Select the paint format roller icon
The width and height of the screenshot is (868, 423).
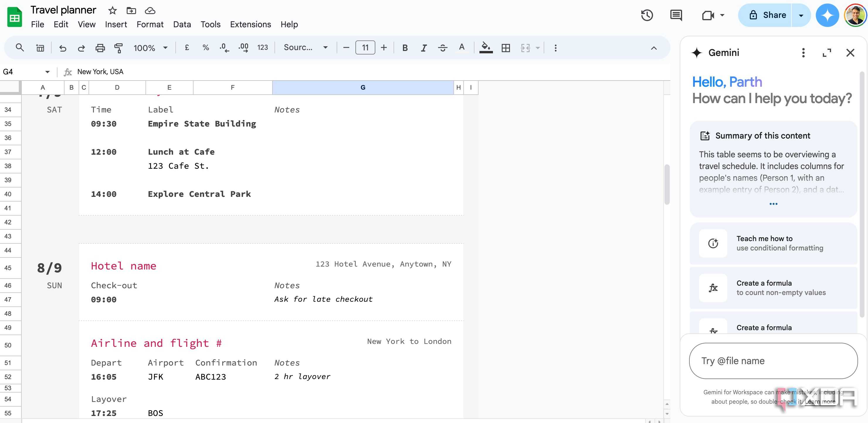118,48
